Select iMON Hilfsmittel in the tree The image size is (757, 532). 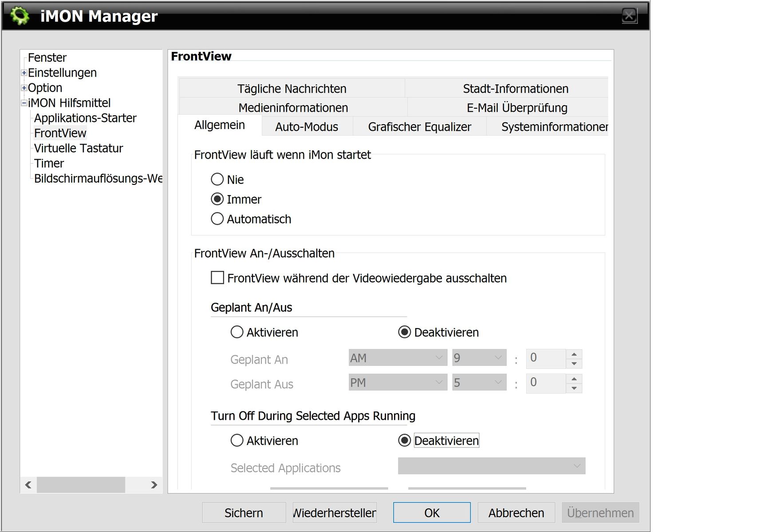point(69,103)
